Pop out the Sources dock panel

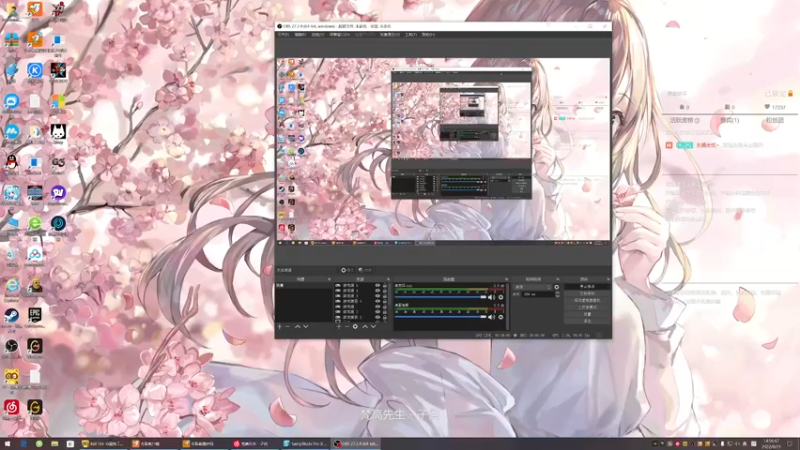389,279
